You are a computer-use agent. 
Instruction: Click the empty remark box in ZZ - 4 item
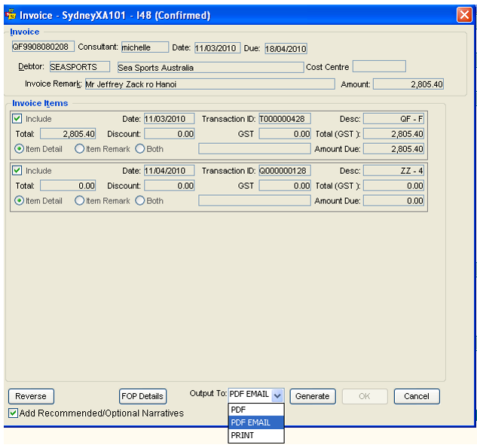pos(255,200)
